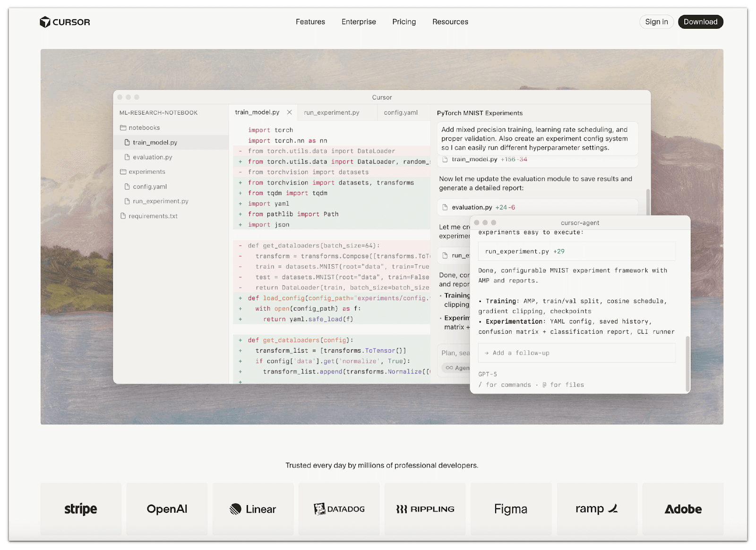Click the Sign in button
The width and height of the screenshot is (756, 550).
click(656, 22)
